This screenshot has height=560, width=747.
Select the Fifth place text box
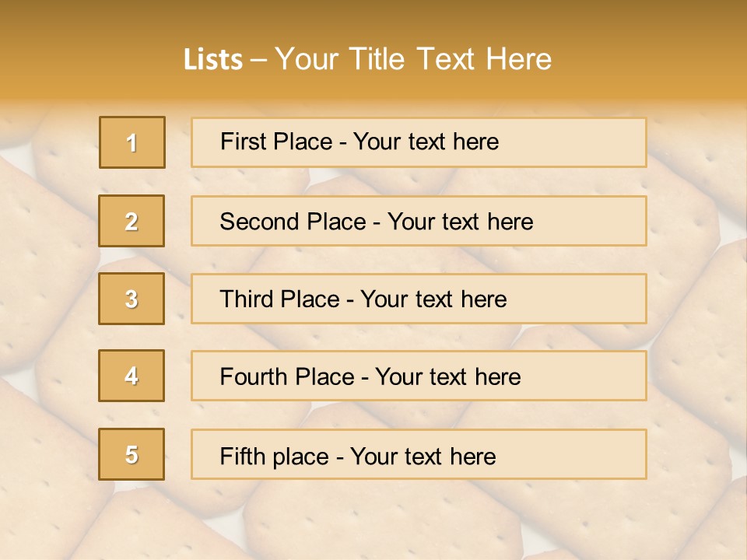419,454
